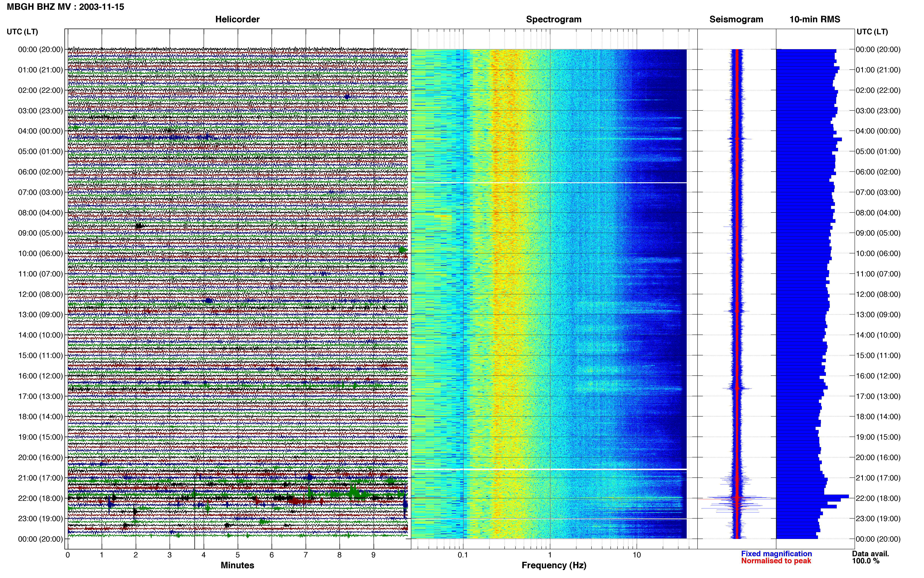Click left time label '07:00 (03:00)'
This screenshot has height=578, width=924.
coord(41,192)
